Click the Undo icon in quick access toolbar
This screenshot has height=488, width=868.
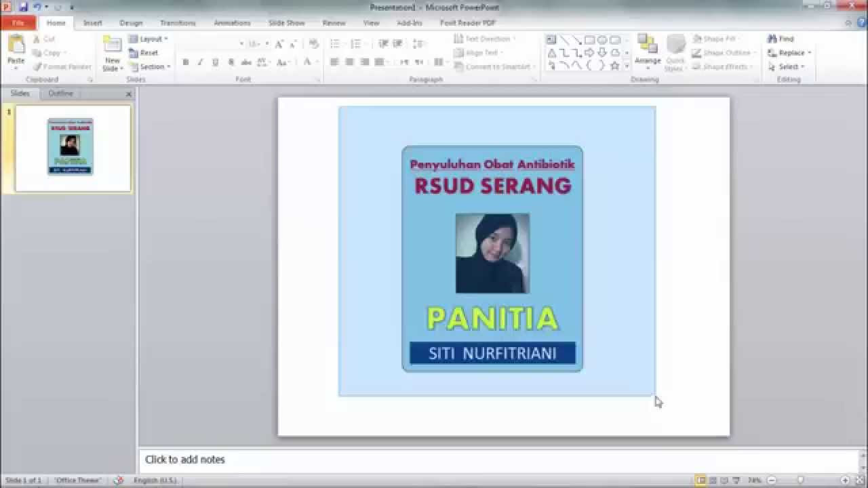point(37,7)
